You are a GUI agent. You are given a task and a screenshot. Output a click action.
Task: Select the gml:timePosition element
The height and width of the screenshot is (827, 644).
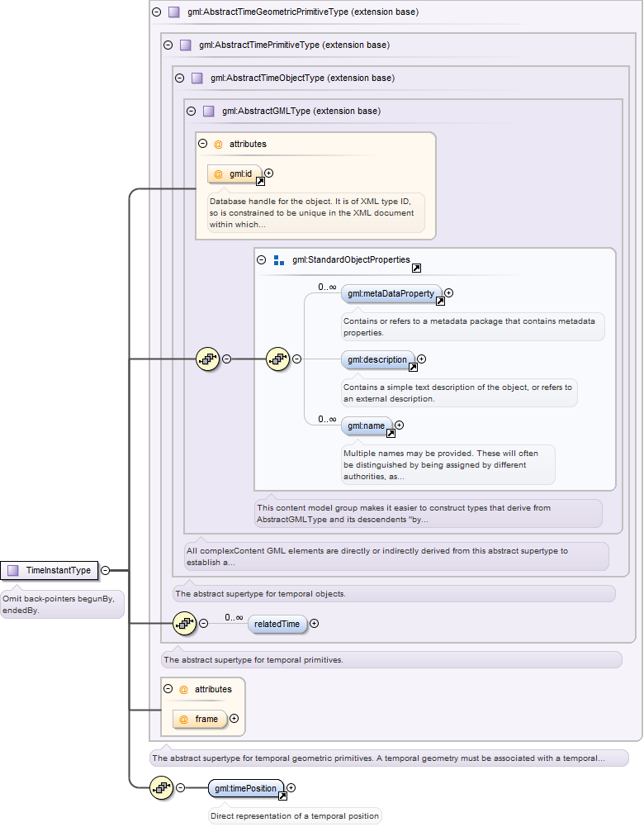point(245,788)
